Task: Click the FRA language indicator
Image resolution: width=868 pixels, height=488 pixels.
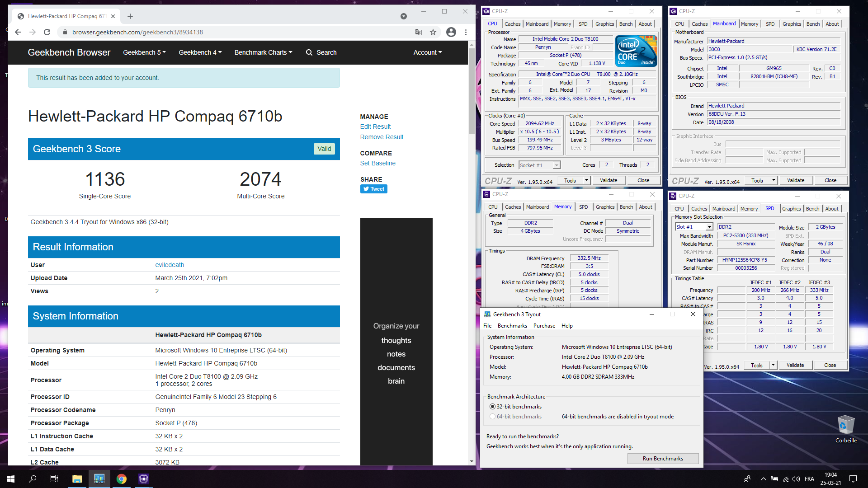Action: (809, 479)
